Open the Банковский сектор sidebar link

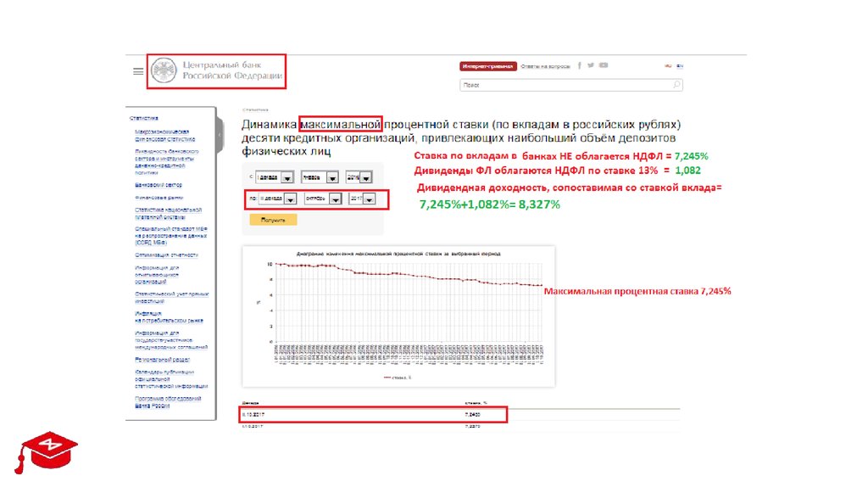click(x=159, y=184)
